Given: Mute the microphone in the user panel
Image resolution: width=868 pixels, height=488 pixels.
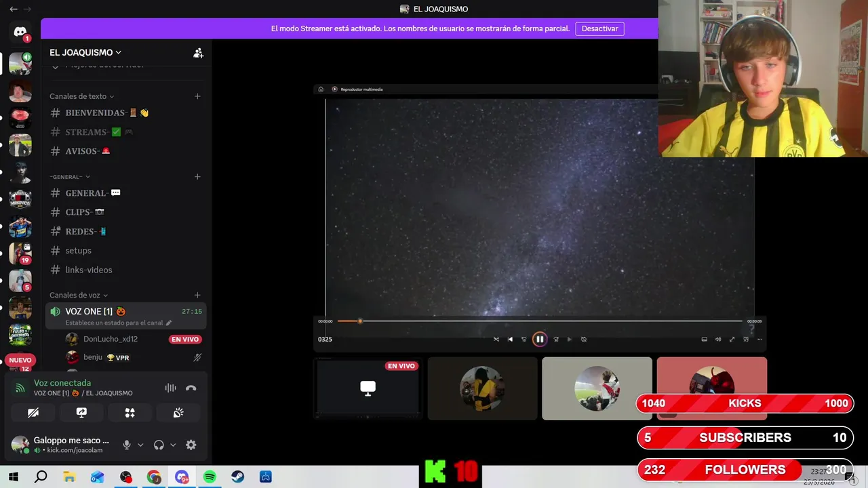Looking at the screenshot, I should tap(126, 445).
